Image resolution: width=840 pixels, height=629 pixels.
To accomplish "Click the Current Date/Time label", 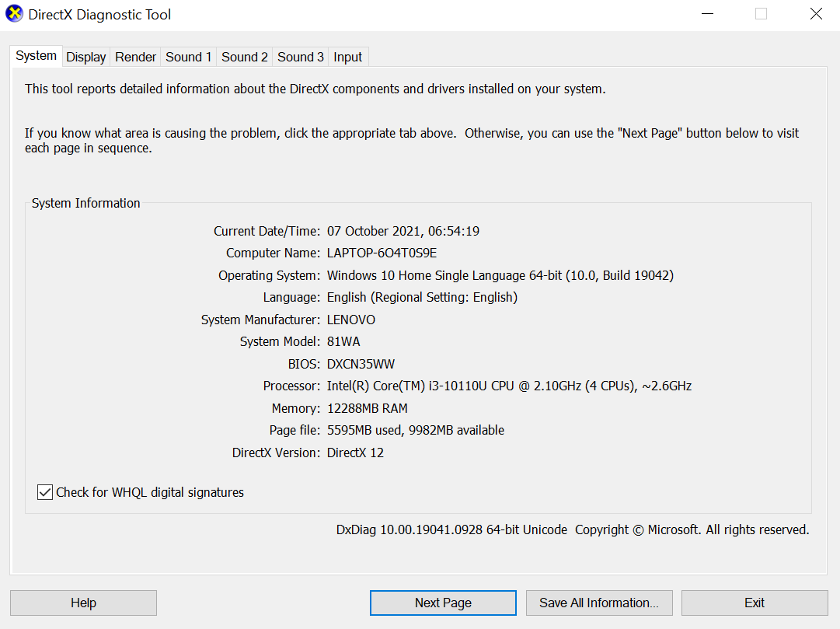I will (x=267, y=231).
